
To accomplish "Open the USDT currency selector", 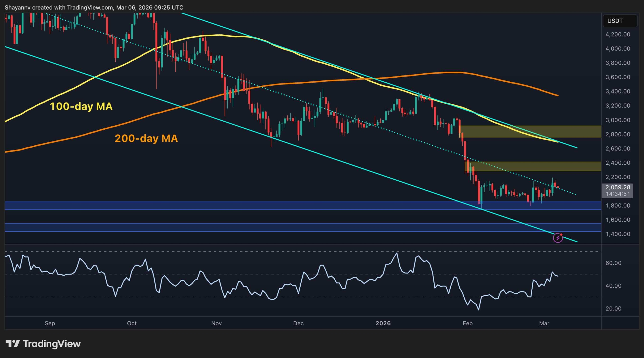I will pos(620,21).
